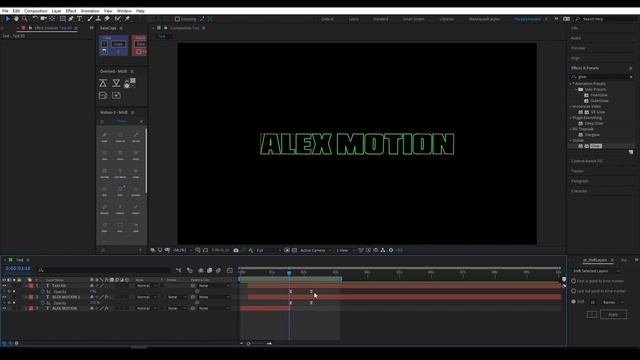Select the Unified Camera tool
Screen dimensions: 640x360
pos(43,19)
